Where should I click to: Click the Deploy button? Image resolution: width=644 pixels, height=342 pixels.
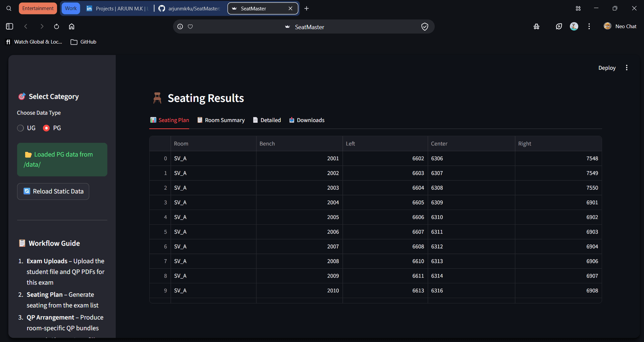click(607, 68)
